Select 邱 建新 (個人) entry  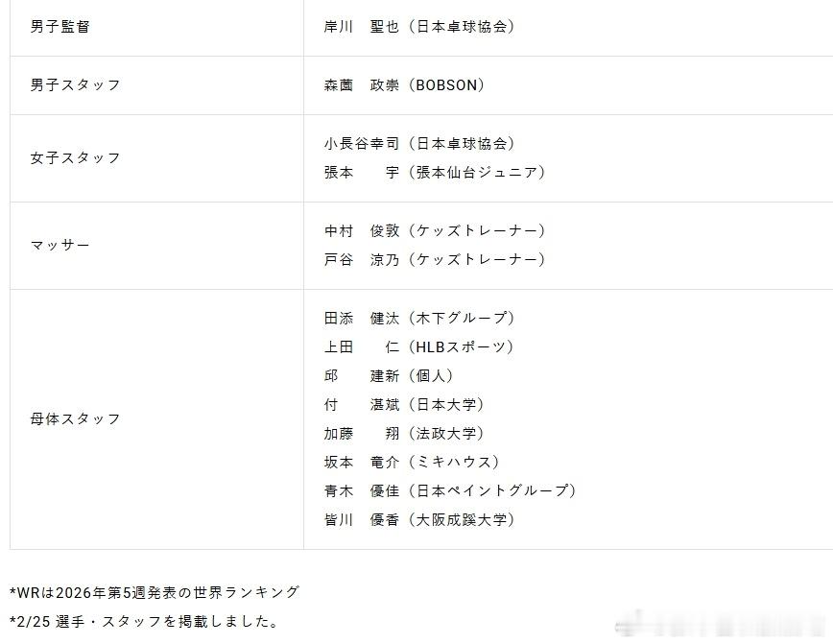click(x=389, y=375)
